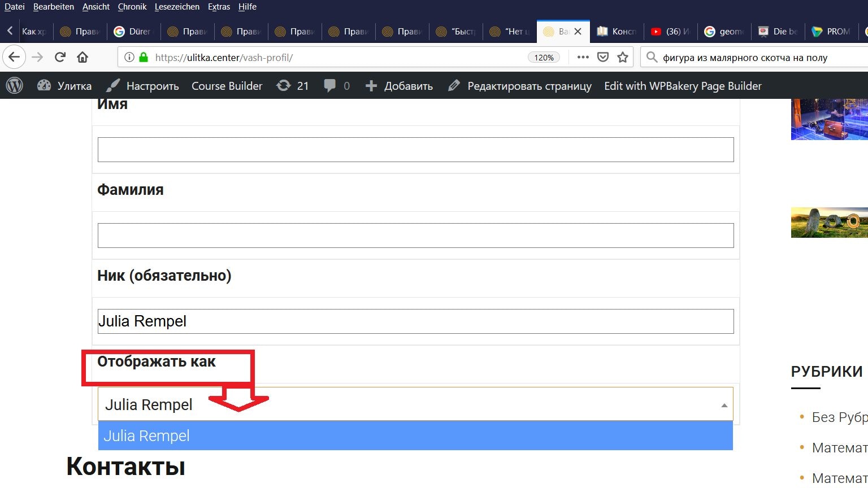The image size is (868, 488).
Task: Click the 120% zoom level indicator
Action: pos(544,58)
